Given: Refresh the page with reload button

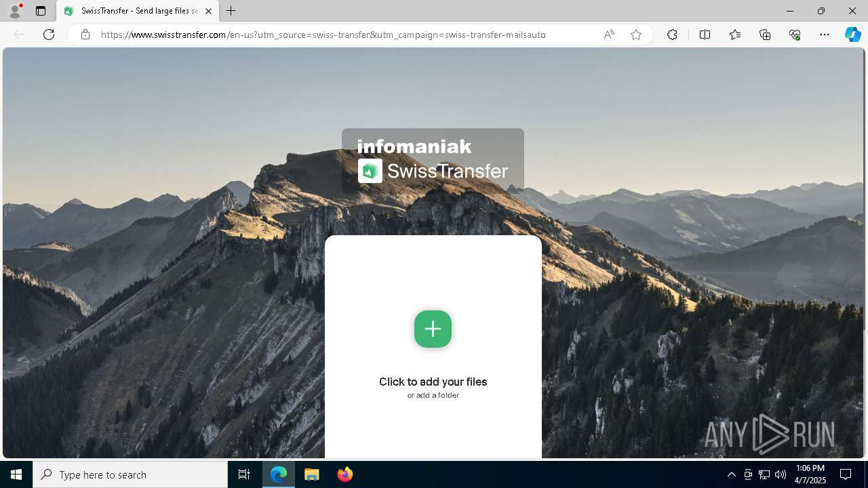Looking at the screenshot, I should pos(49,35).
